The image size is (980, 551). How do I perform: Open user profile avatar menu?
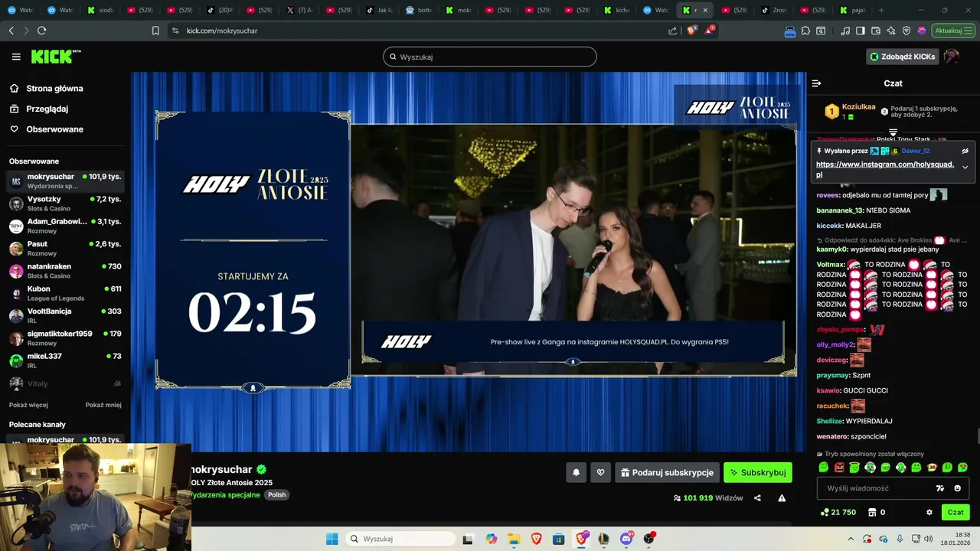click(952, 57)
